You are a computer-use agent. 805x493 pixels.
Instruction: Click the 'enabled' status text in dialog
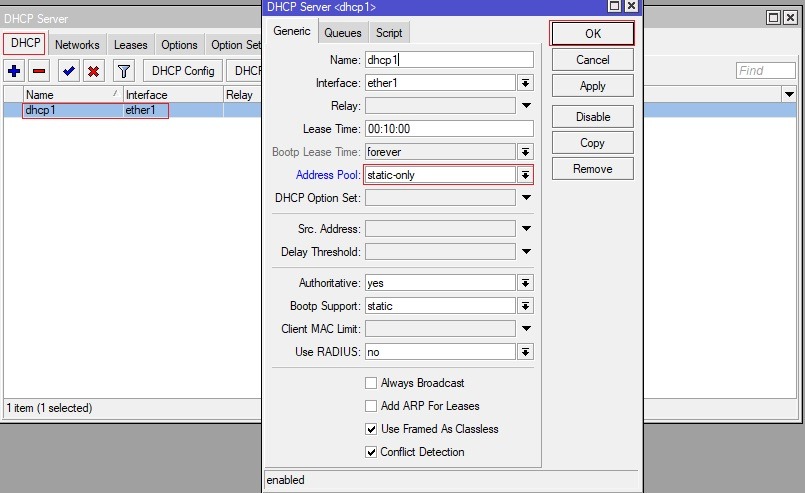285,480
